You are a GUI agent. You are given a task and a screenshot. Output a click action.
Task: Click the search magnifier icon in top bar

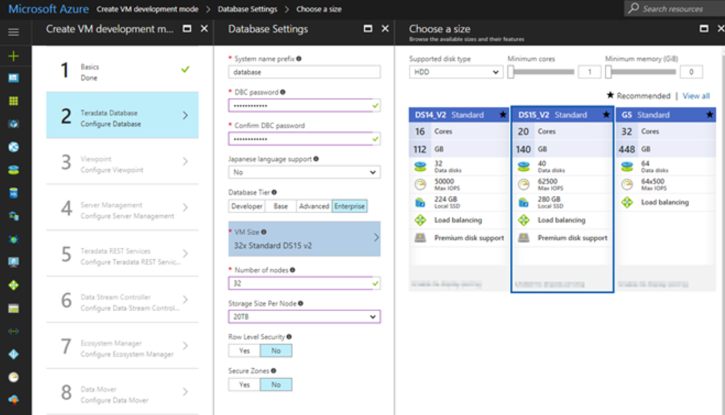pyautogui.click(x=633, y=8)
